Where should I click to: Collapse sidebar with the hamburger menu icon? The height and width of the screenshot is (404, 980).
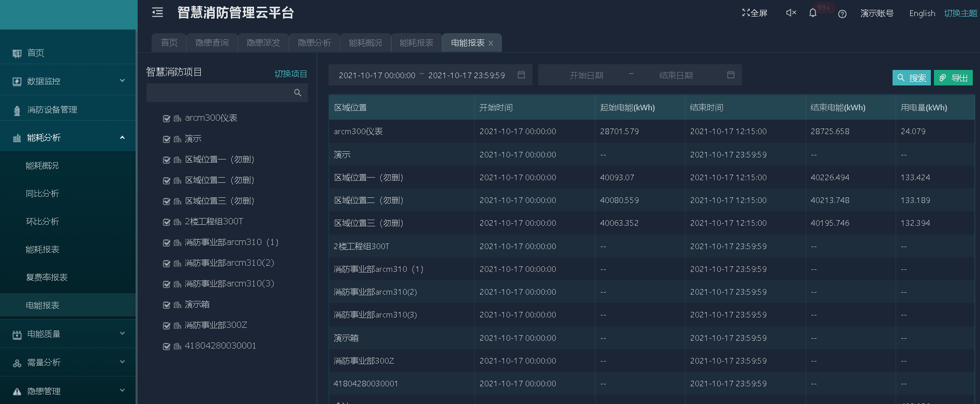pos(157,12)
